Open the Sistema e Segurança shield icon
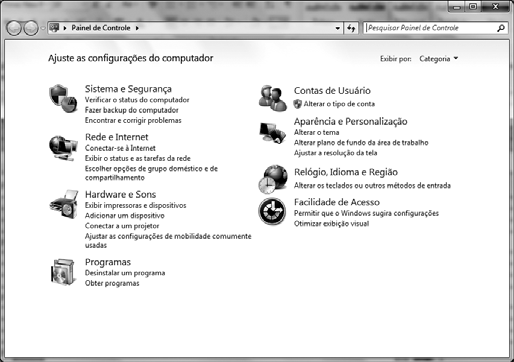The width and height of the screenshot is (514, 362). coord(63,98)
